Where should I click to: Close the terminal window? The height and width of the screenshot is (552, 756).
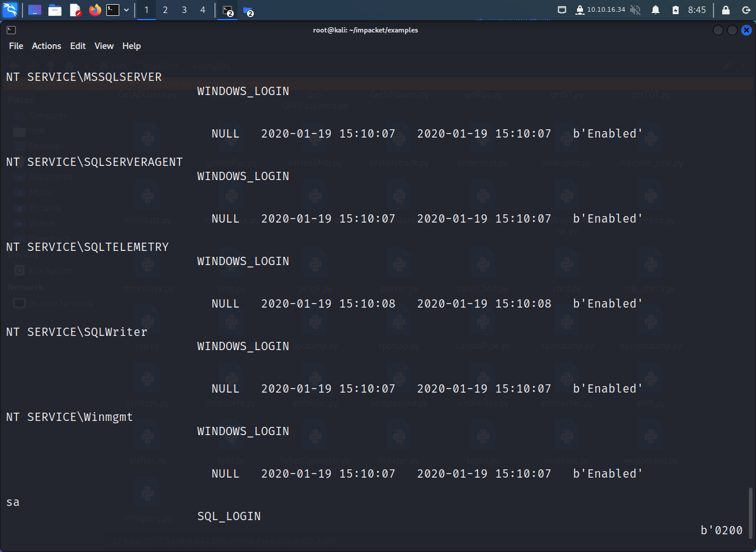tap(747, 30)
